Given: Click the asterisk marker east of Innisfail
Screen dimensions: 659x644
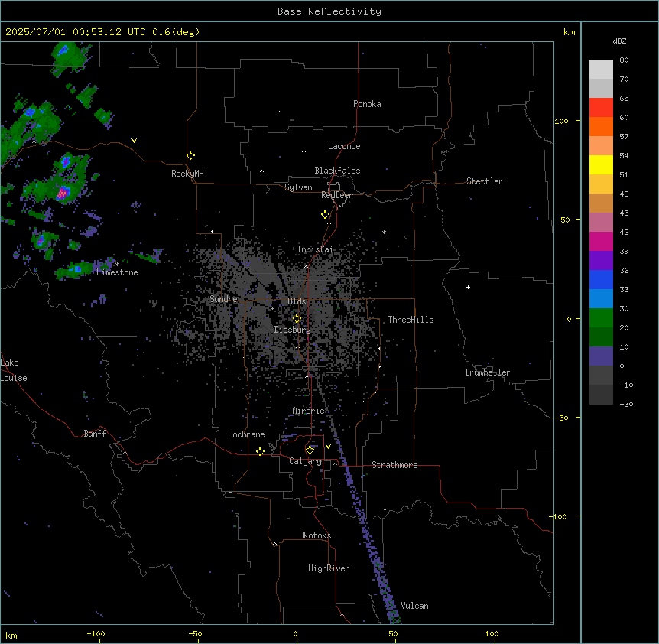Looking at the screenshot, I should pyautogui.click(x=384, y=232).
